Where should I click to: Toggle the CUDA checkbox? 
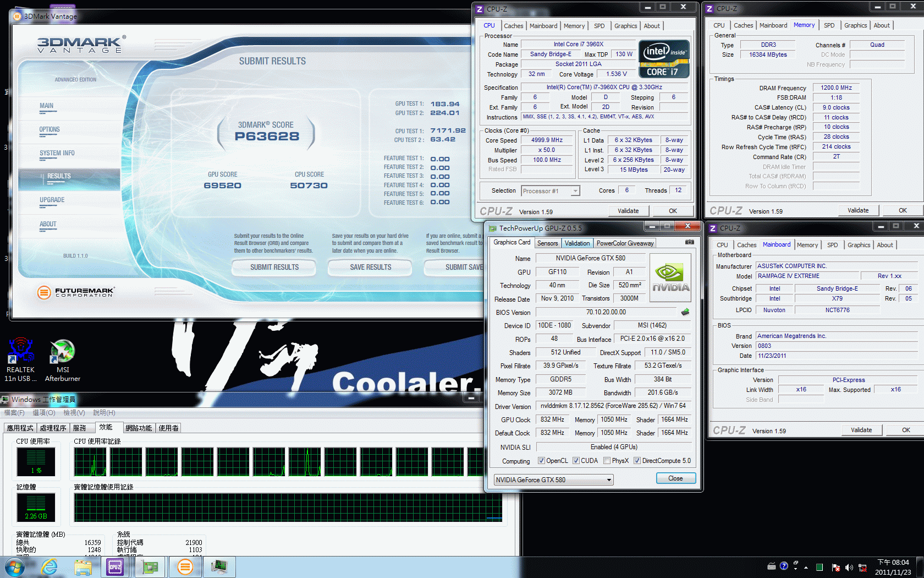(576, 461)
